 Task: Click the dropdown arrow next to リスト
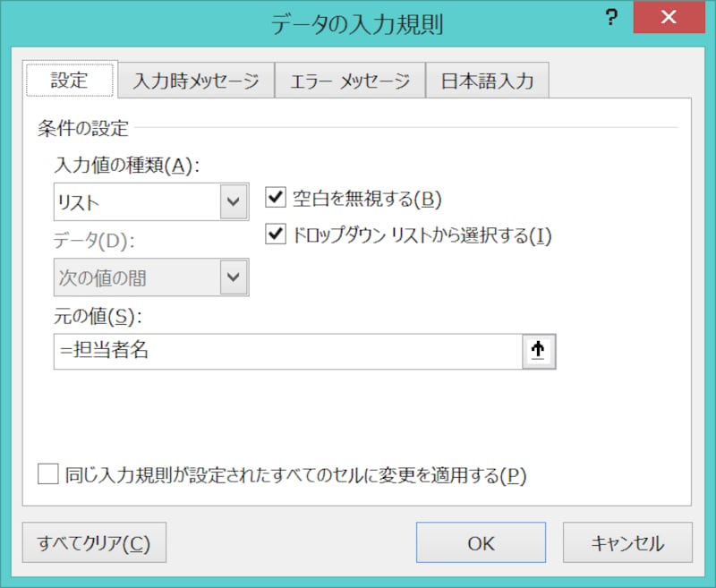pos(234,201)
